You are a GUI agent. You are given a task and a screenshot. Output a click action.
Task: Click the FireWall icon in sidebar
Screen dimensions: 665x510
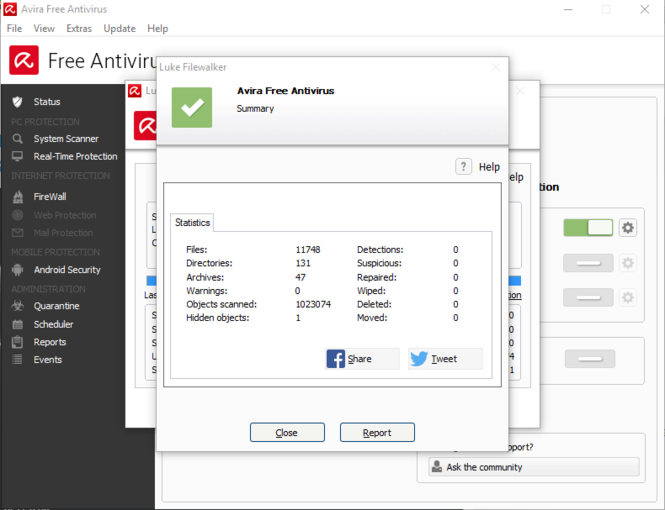point(17,197)
